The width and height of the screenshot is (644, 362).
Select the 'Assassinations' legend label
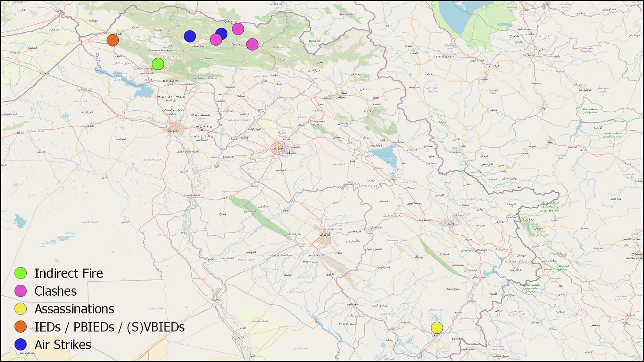tap(74, 309)
